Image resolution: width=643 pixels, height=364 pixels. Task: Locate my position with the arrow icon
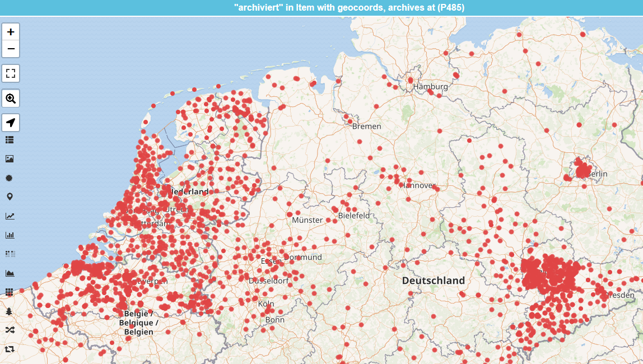point(11,123)
